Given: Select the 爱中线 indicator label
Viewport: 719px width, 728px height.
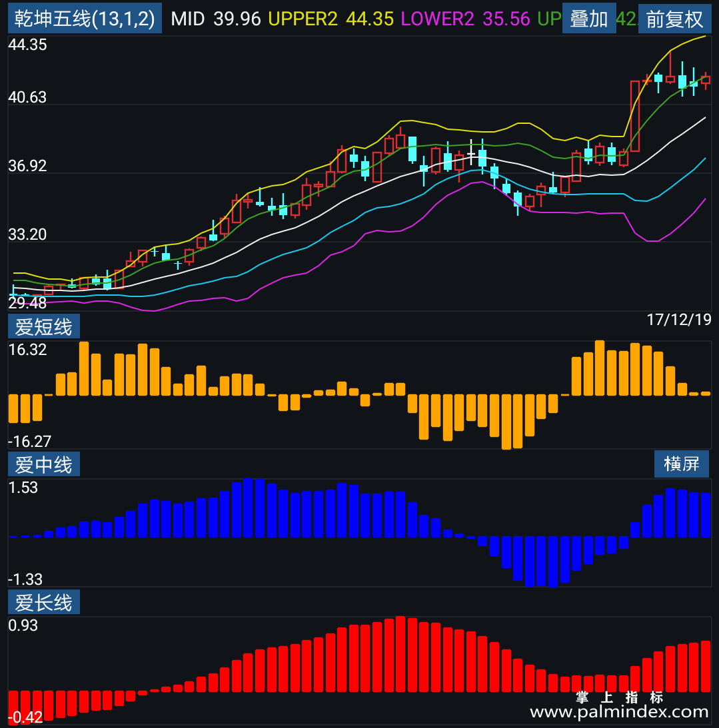Looking at the screenshot, I should [44, 464].
